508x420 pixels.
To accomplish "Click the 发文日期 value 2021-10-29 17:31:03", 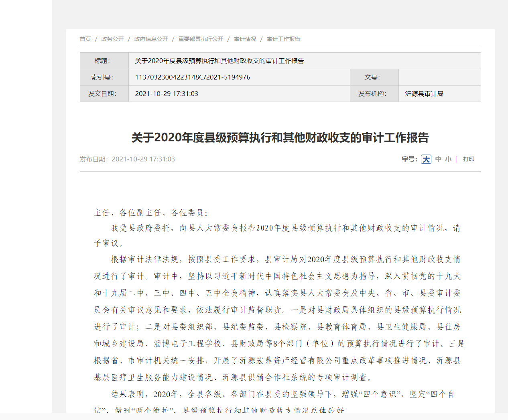I will pos(167,94).
